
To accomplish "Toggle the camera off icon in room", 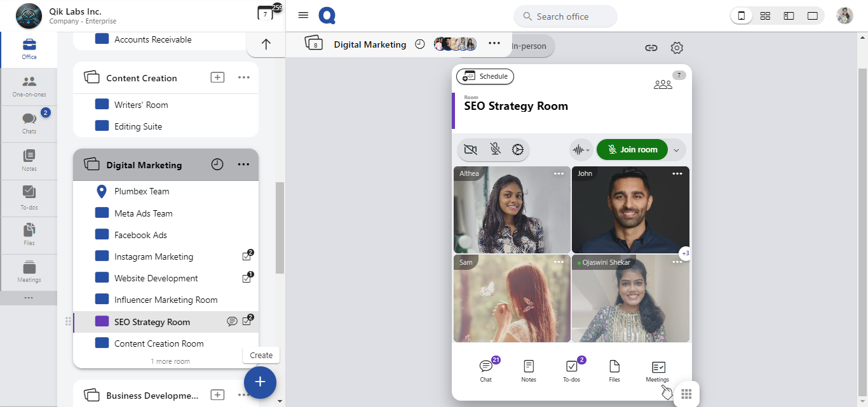I will click(x=470, y=150).
